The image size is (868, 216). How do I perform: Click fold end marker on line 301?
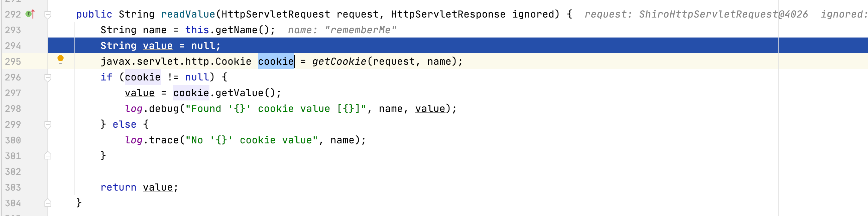coord(48,156)
